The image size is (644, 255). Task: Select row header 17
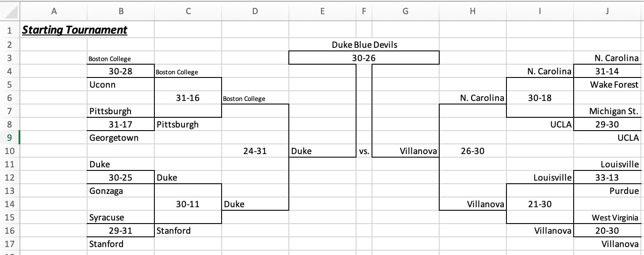(9, 244)
